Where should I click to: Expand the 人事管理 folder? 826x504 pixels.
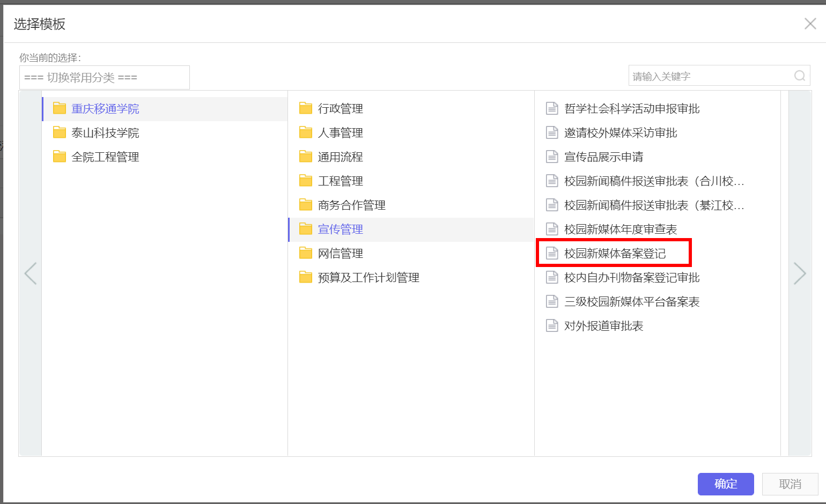340,132
